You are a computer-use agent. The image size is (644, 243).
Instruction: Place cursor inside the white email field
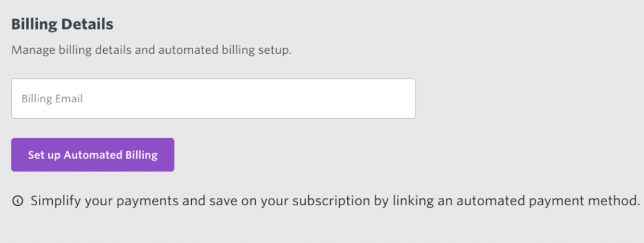coord(213,99)
